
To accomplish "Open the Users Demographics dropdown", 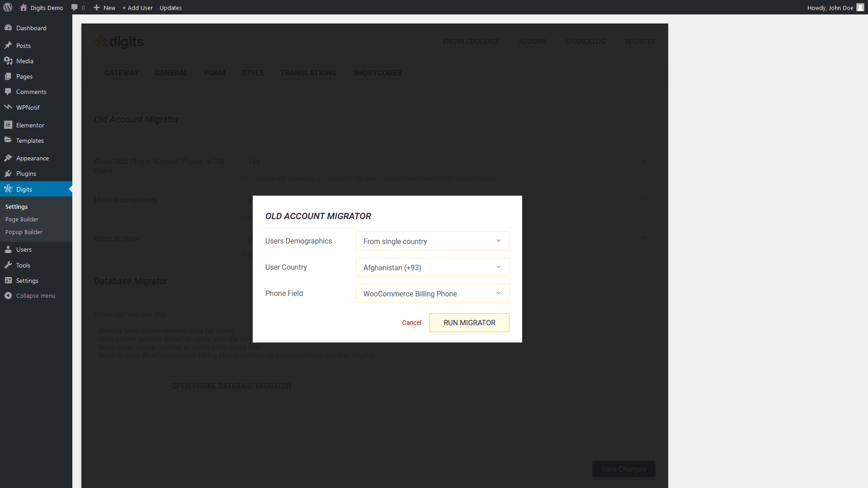I will tap(432, 241).
